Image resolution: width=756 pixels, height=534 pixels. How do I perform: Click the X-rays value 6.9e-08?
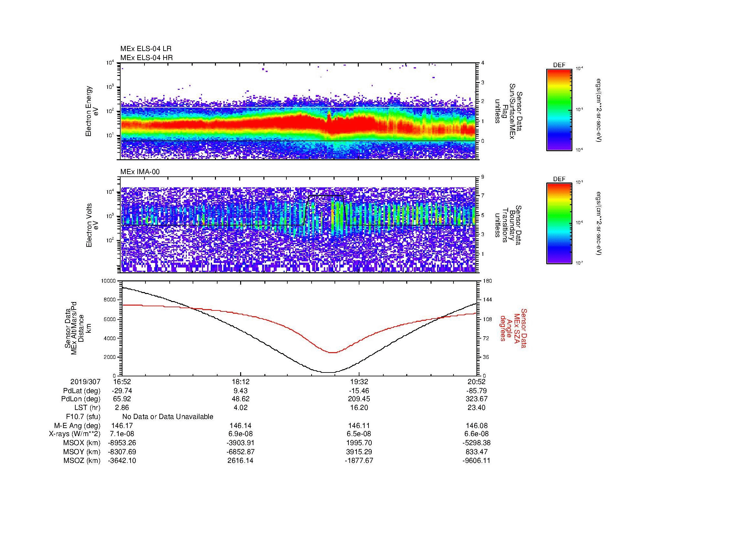[x=241, y=434]
